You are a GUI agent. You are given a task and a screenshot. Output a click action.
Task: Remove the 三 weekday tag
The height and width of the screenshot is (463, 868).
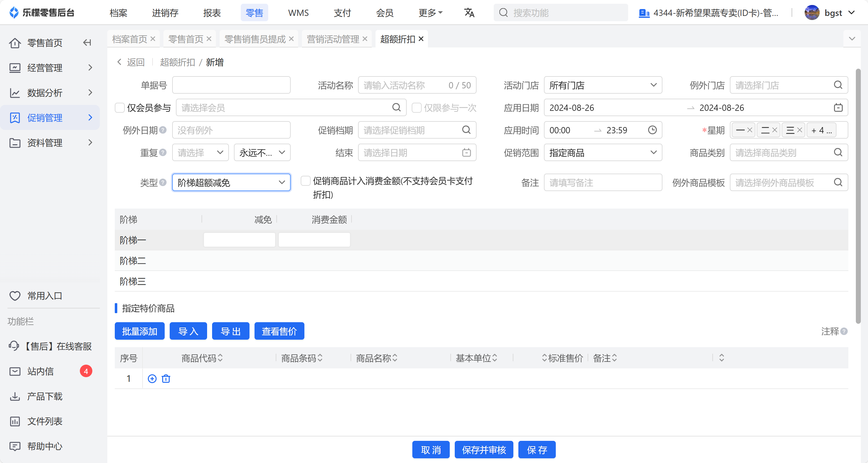pyautogui.click(x=800, y=130)
